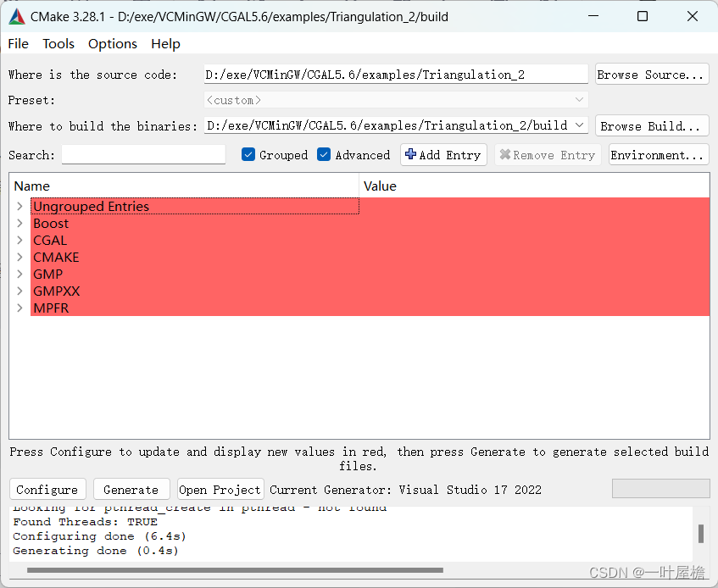Click the Name column header

(x=184, y=186)
